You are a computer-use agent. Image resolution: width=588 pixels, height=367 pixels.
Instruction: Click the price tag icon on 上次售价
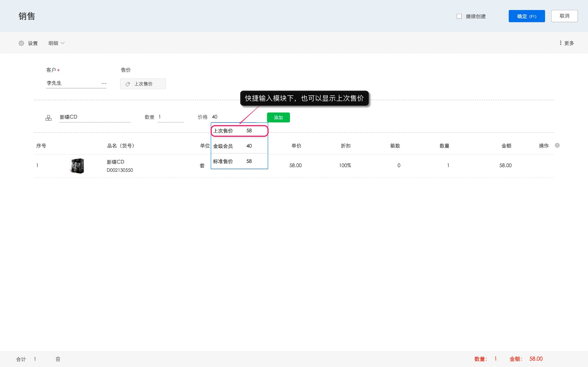128,84
